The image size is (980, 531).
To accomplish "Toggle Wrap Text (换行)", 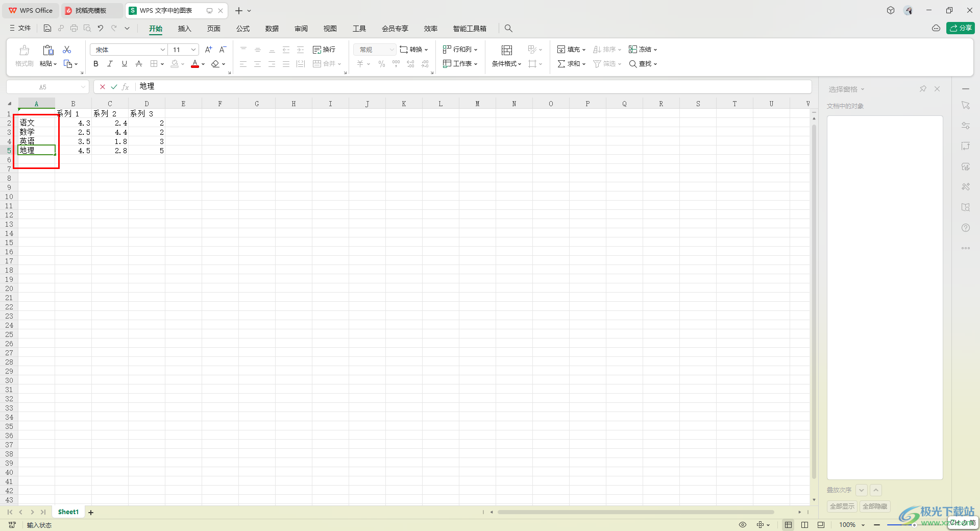I will point(324,50).
